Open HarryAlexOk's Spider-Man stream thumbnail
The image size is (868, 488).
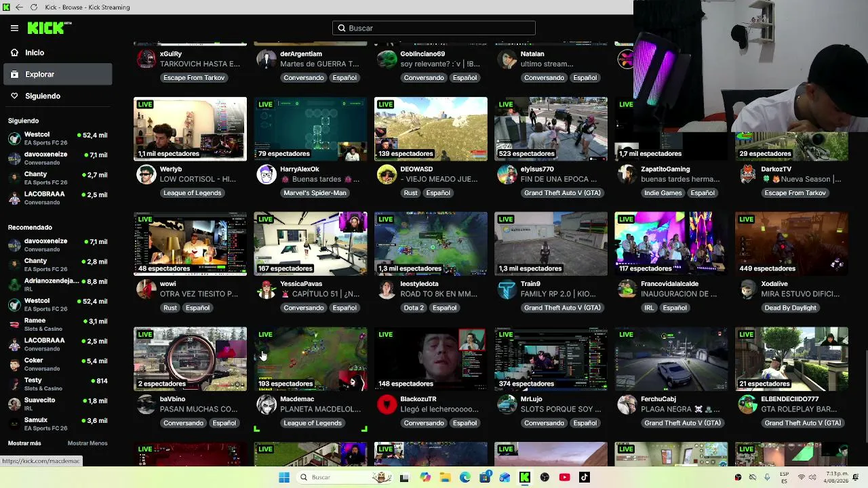(311, 129)
